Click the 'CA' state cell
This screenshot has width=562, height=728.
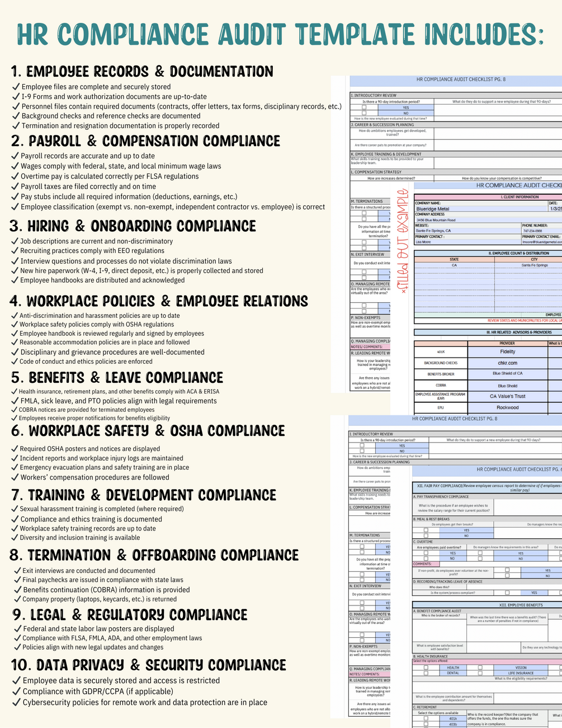[x=454, y=265]
